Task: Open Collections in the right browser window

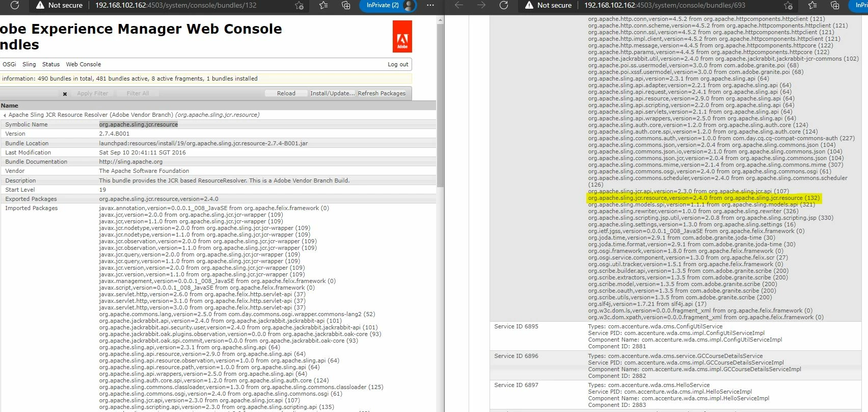Action: pyautogui.click(x=835, y=5)
